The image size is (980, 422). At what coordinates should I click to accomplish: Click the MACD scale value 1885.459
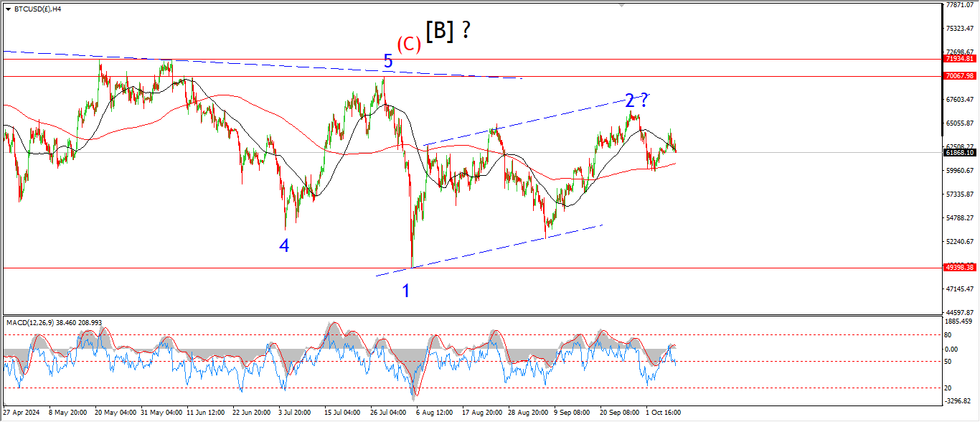[959, 322]
